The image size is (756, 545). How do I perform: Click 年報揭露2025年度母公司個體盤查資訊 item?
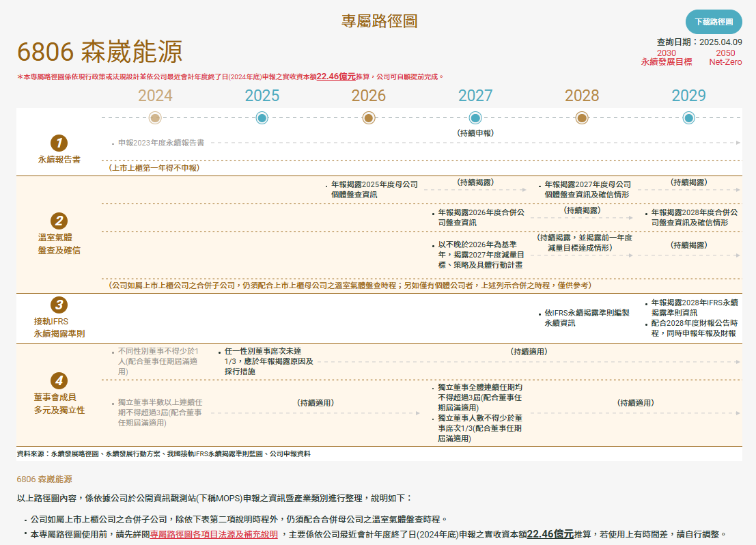[374, 189]
